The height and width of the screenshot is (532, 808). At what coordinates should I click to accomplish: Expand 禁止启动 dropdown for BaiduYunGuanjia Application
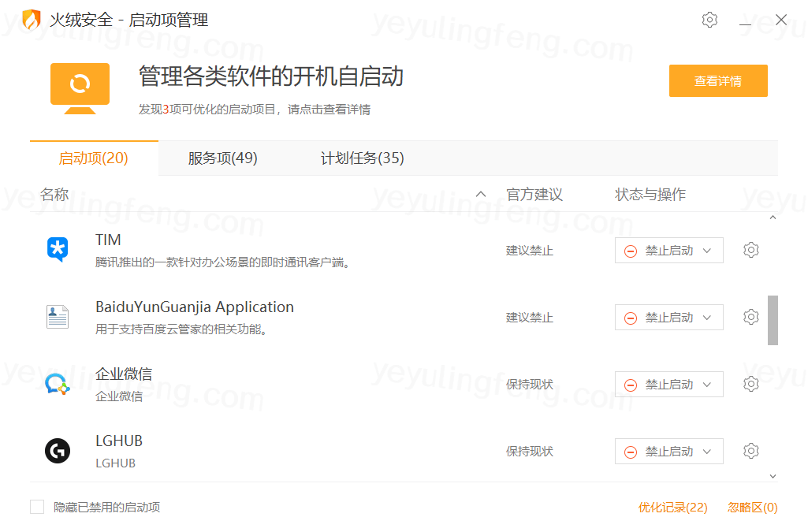coord(669,318)
